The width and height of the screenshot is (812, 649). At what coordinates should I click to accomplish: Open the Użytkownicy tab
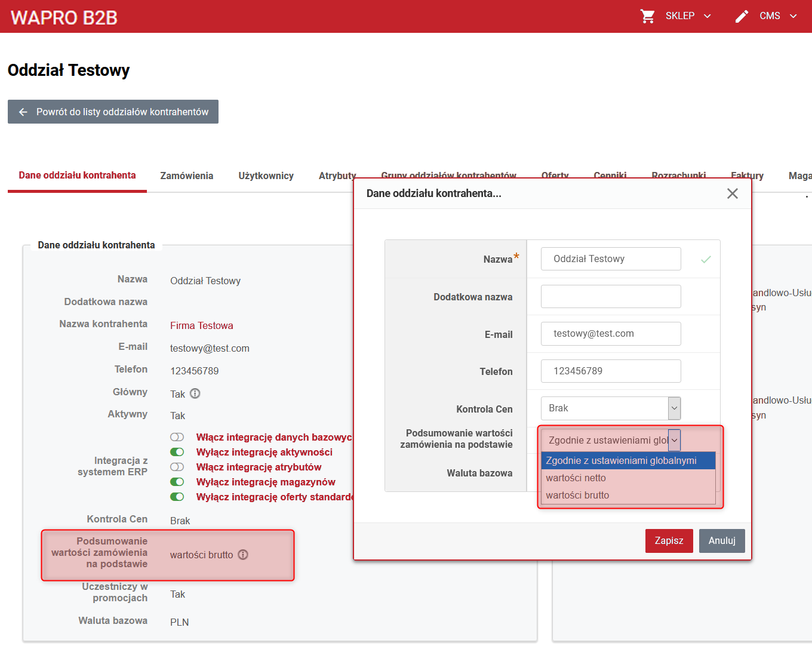266,176
